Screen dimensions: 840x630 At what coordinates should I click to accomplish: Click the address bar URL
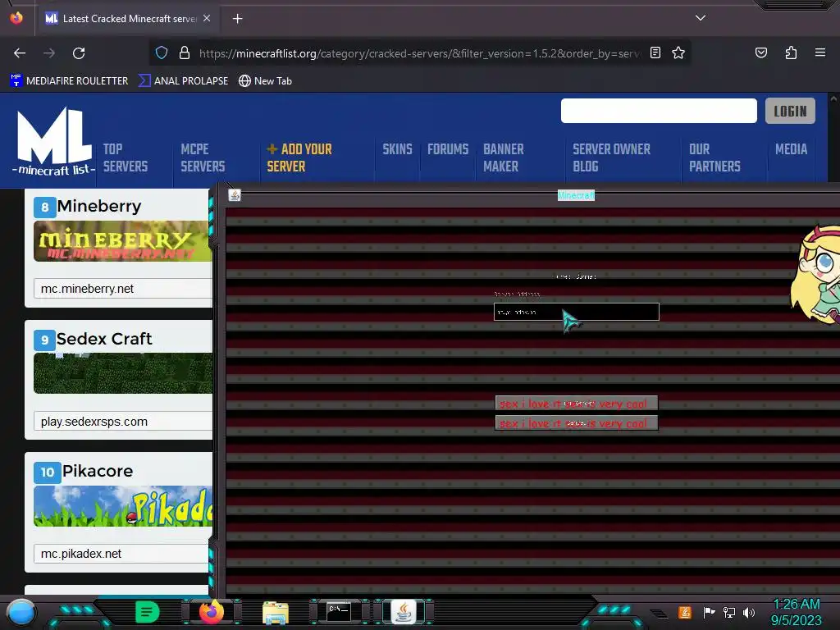tap(419, 53)
